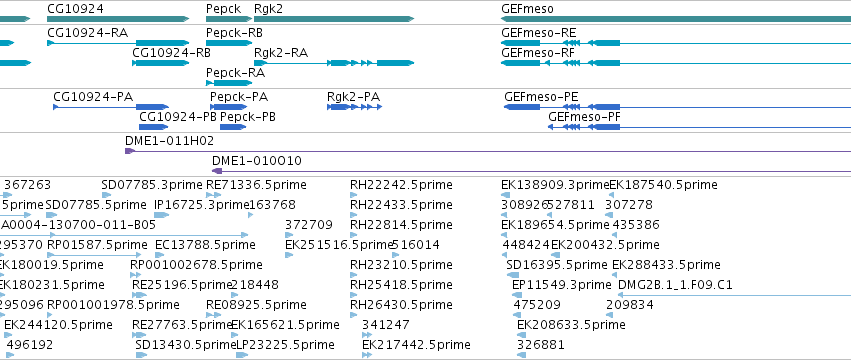Select EST EP11549.3prime
Viewport: 851px width, 360px height.
pyautogui.click(x=562, y=285)
